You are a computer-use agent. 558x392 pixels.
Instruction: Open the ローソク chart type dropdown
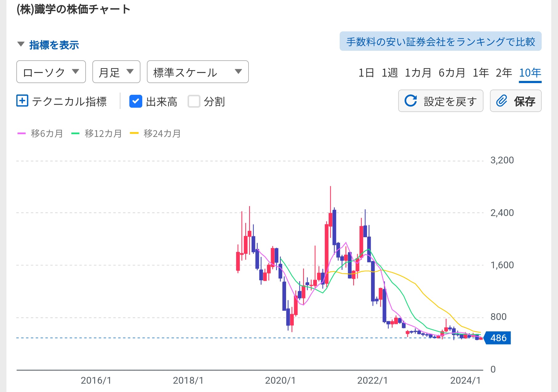(x=51, y=72)
